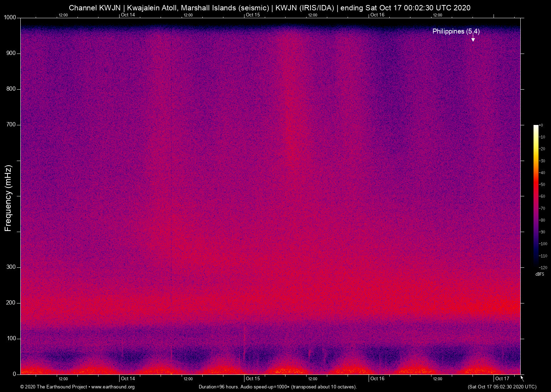Click the -50 value on the color scale
The image size is (551, 392).
542,185
